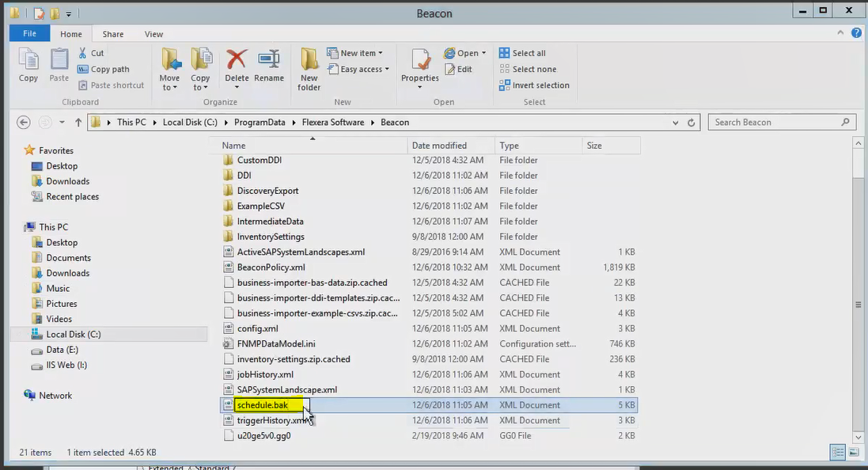Open the File menu tab
Screen dimensions: 868x470
point(30,33)
